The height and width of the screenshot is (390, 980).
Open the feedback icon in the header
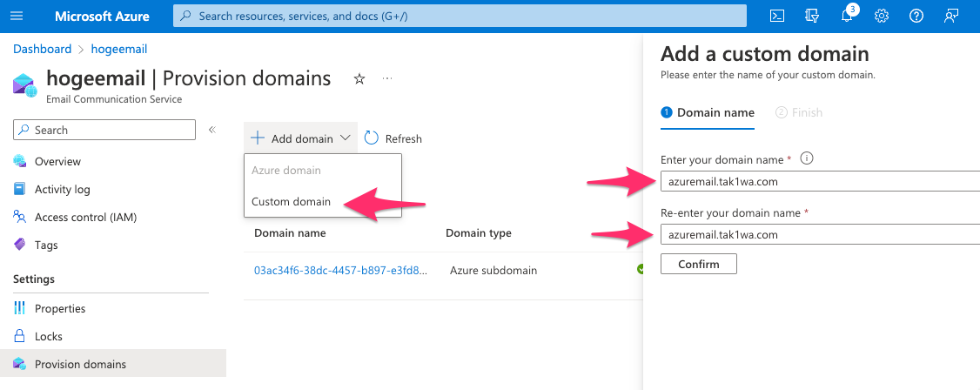(x=951, y=17)
